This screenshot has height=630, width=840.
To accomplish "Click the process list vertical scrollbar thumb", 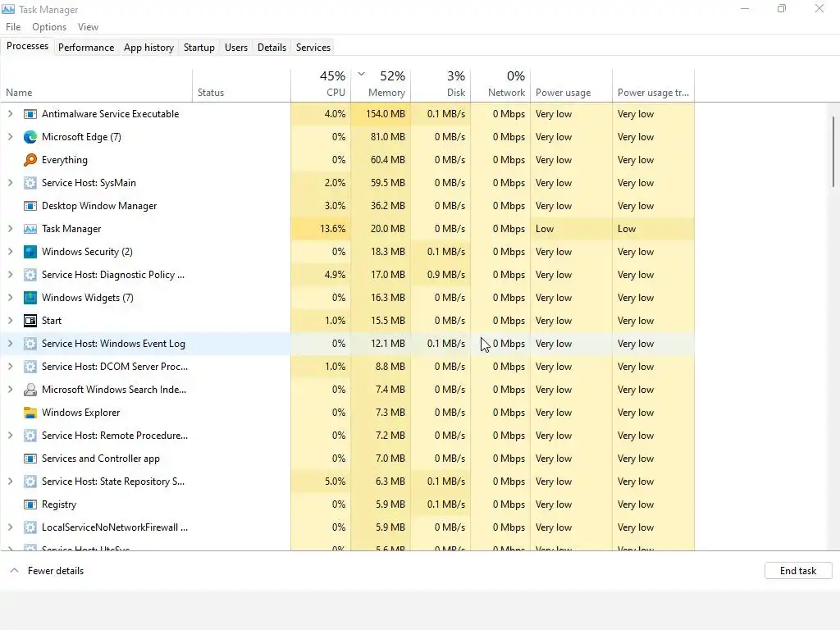I will 833,152.
